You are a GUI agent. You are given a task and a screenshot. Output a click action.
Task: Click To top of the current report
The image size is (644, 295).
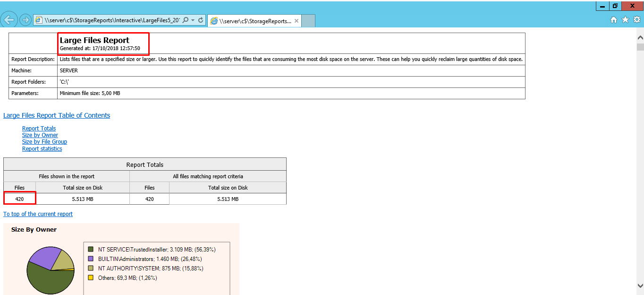pos(38,214)
